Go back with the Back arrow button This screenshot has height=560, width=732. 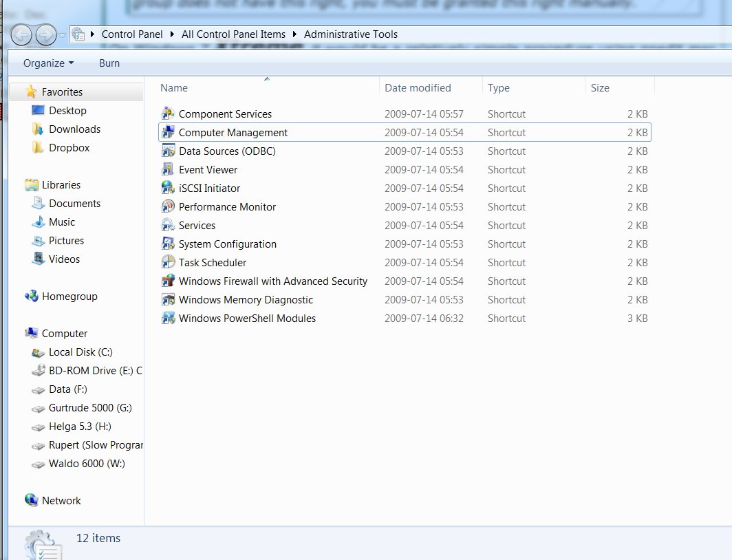tap(21, 34)
